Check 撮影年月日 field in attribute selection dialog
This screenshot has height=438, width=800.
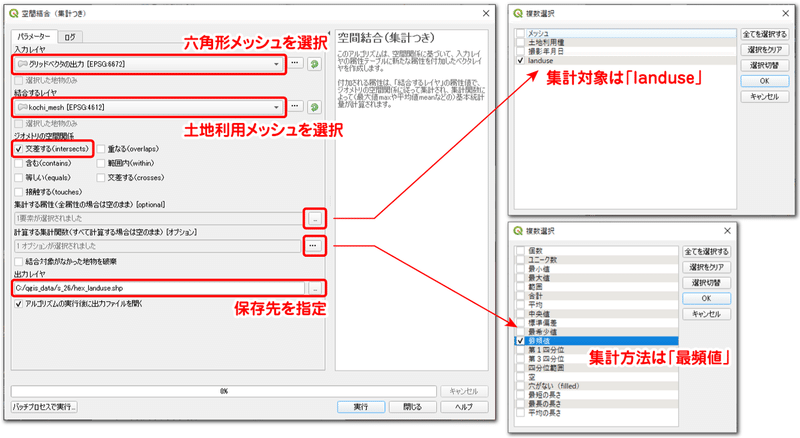tap(520, 52)
